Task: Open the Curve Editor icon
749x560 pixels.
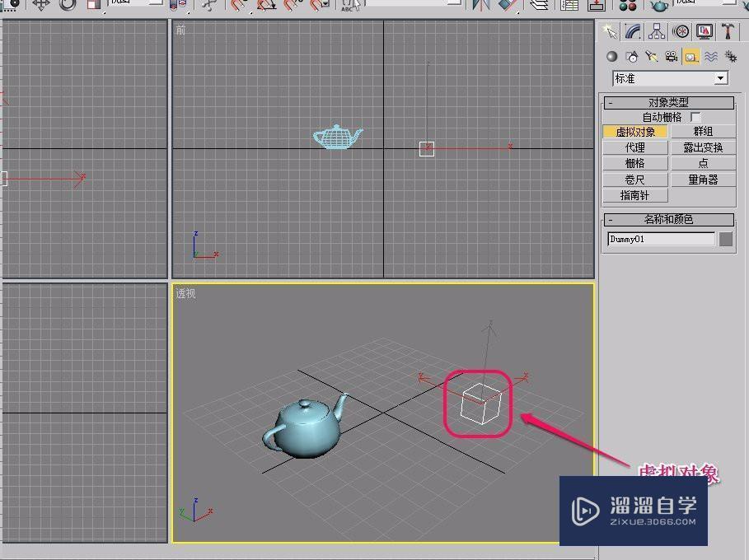Action: [569, 5]
